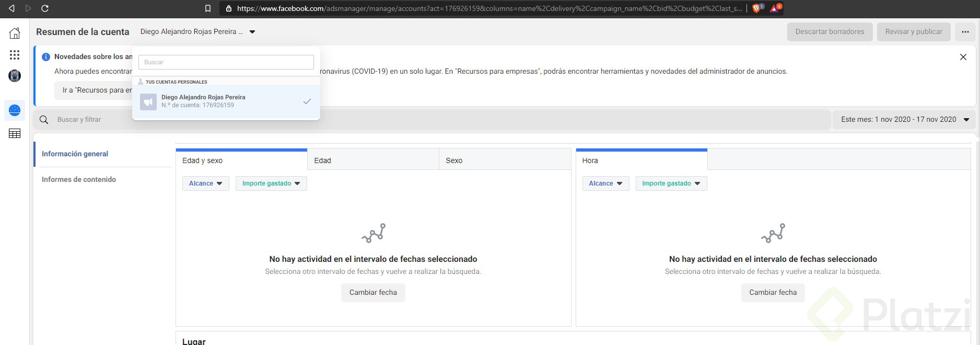Image resolution: width=980 pixels, height=345 pixels.
Task: Open the campaigns table icon in sidebar
Action: click(x=15, y=134)
